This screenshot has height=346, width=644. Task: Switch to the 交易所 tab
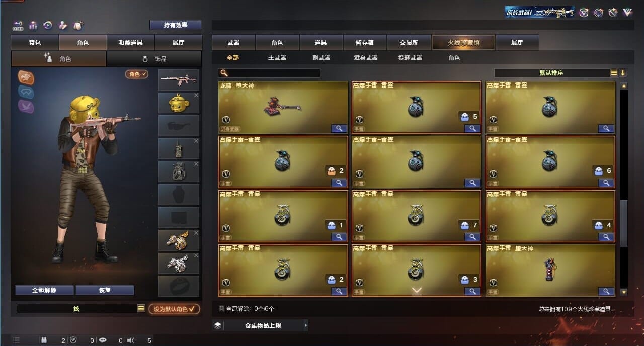pyautogui.click(x=409, y=43)
